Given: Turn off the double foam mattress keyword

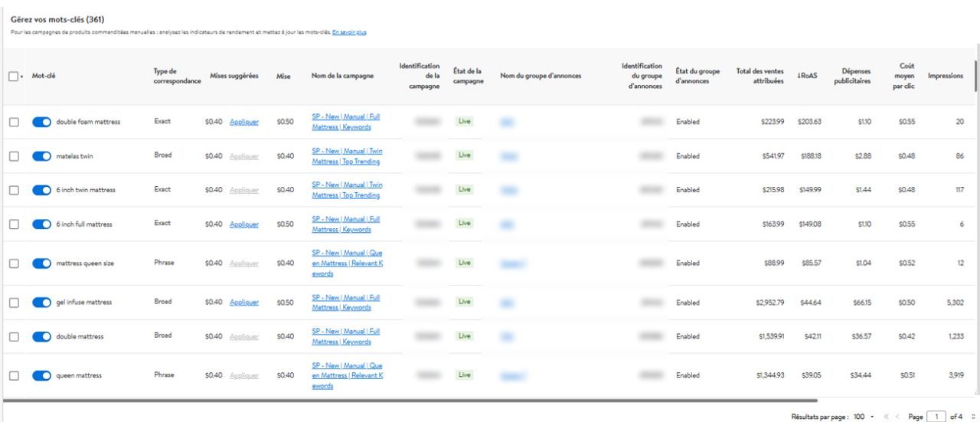Looking at the screenshot, I should 42,123.
